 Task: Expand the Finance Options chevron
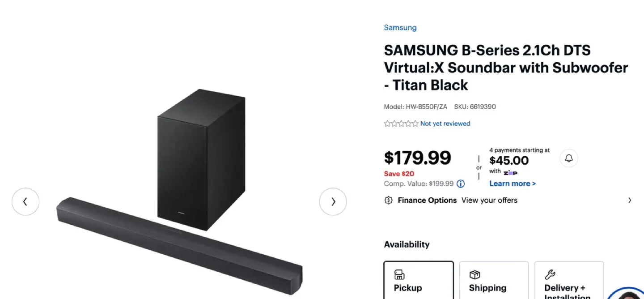point(630,200)
